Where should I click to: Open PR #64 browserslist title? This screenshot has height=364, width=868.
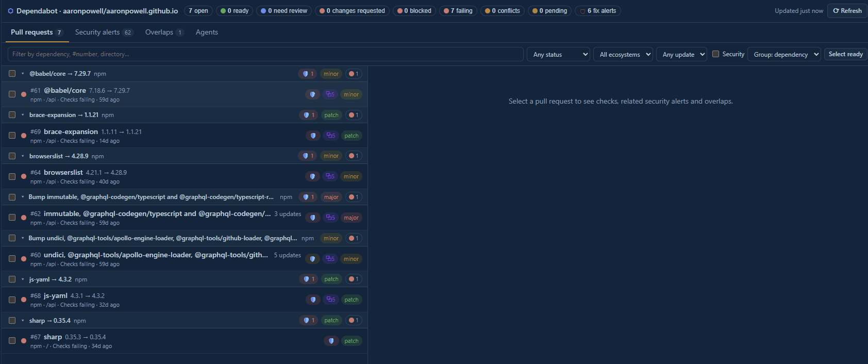[63, 172]
